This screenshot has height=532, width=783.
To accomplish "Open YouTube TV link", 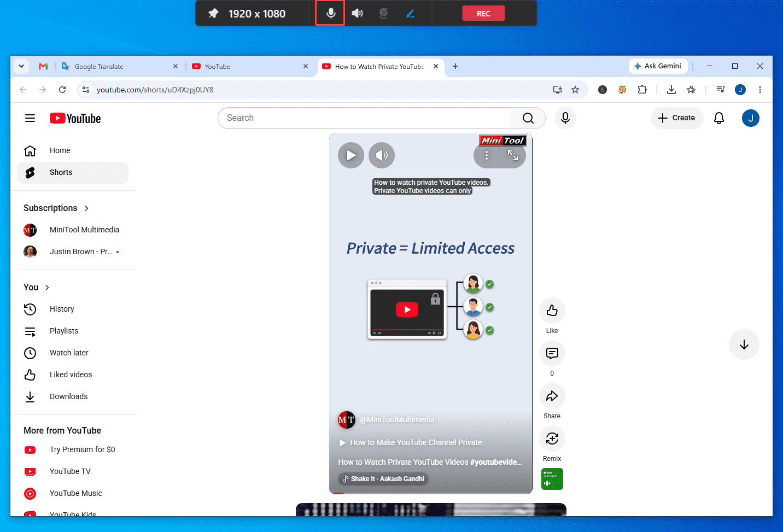I will point(73,471).
